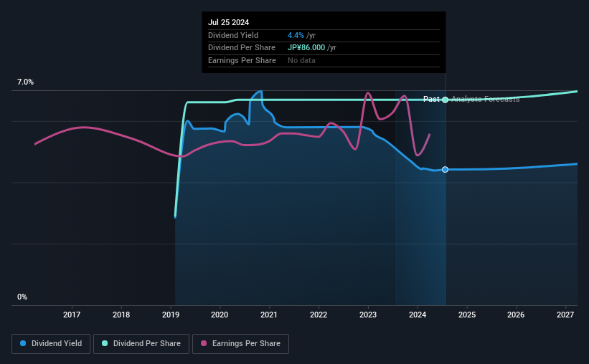Click the 4.4% dividend yield value in tooltip

click(x=296, y=35)
